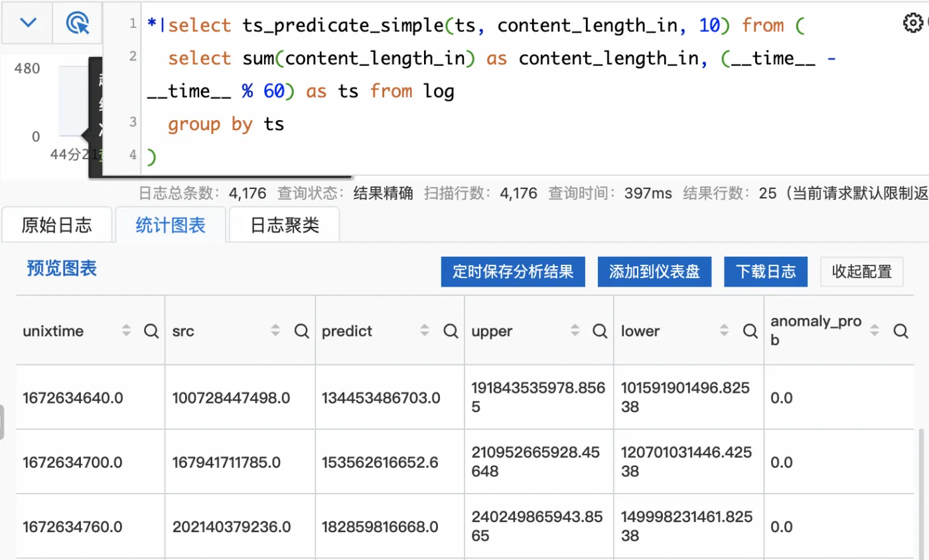This screenshot has height=560, width=929.
Task: Select lower value 101591901496.82538
Action: [686, 397]
